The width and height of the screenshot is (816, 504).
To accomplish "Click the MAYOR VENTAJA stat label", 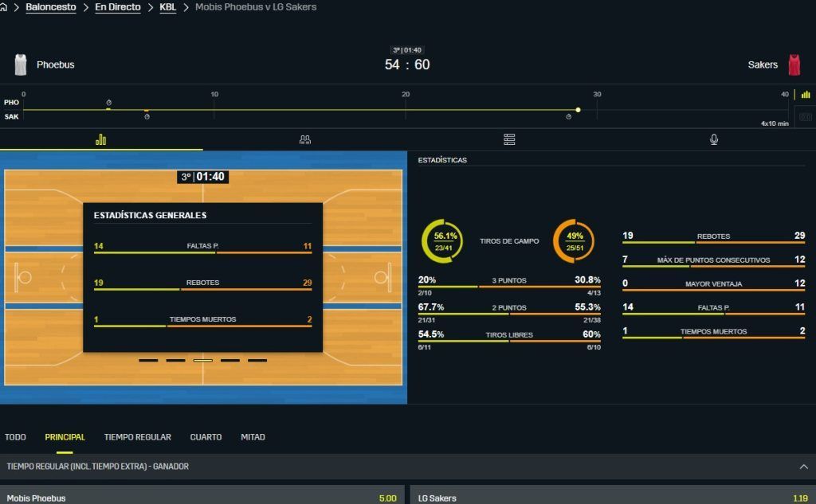I will pyautogui.click(x=713, y=284).
